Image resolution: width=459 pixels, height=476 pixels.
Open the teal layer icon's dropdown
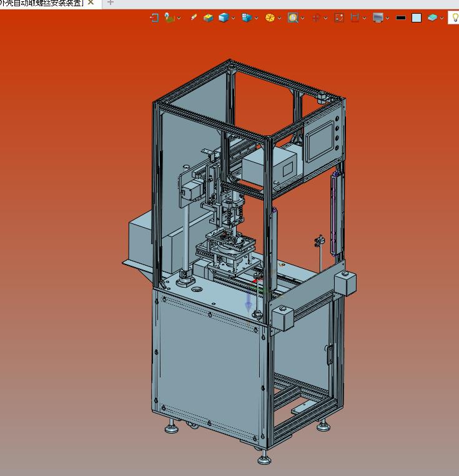pyautogui.click(x=442, y=18)
